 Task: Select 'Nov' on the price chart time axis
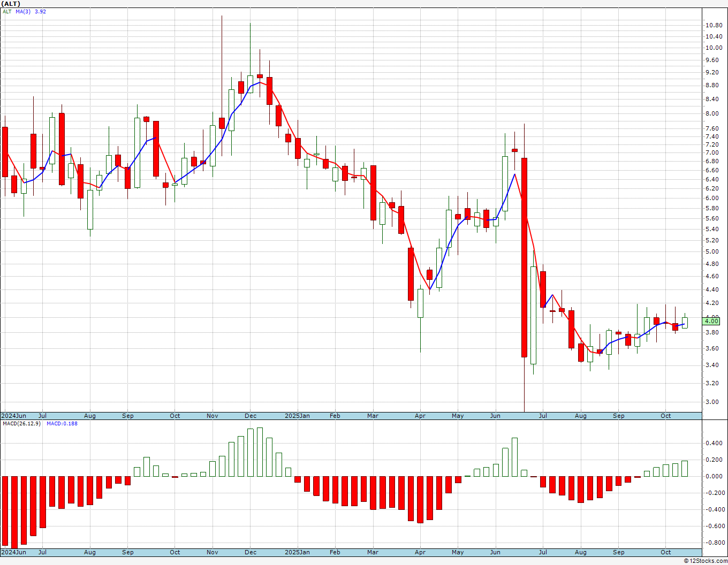(213, 416)
